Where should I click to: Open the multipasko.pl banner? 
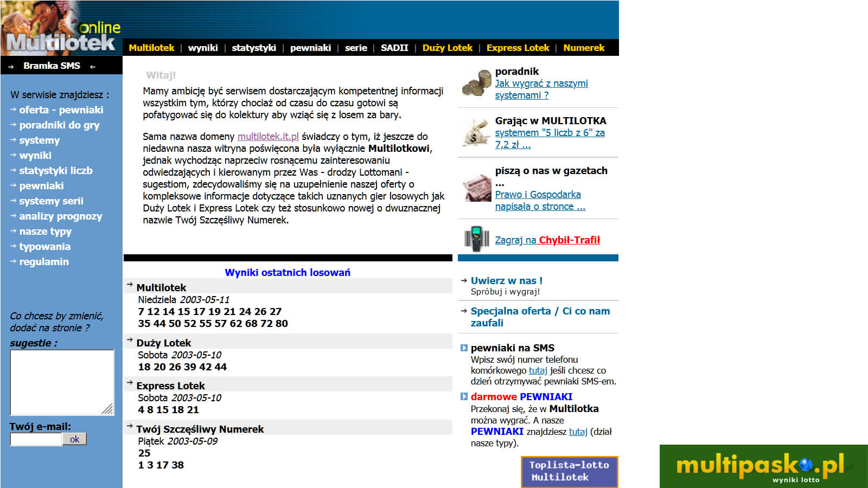coord(763,466)
